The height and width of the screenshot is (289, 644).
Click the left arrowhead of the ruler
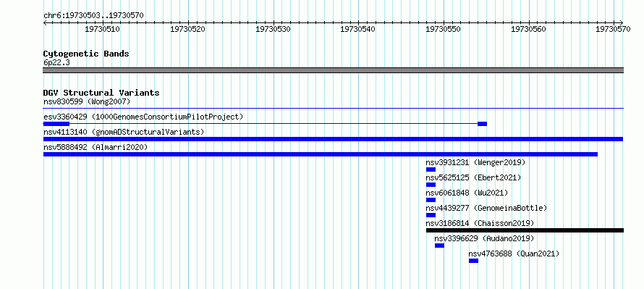point(45,22)
